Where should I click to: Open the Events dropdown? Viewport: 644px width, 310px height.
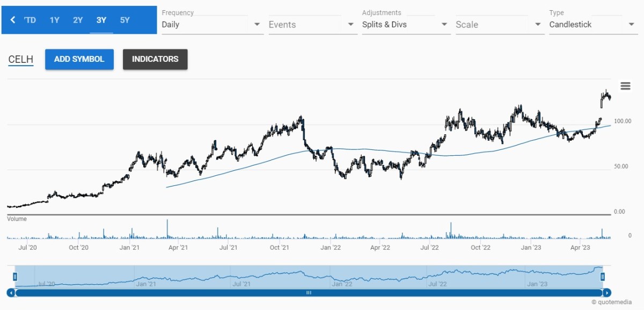312,24
